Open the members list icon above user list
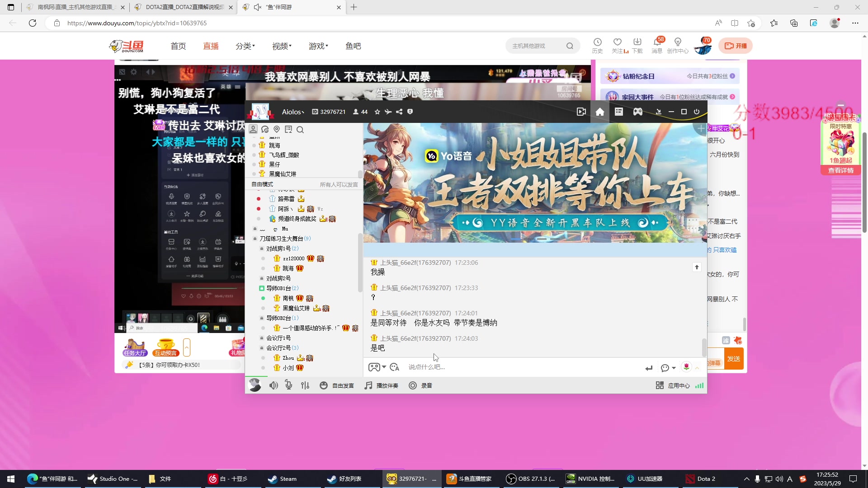Image resolution: width=868 pixels, height=488 pixels. pyautogui.click(x=253, y=129)
